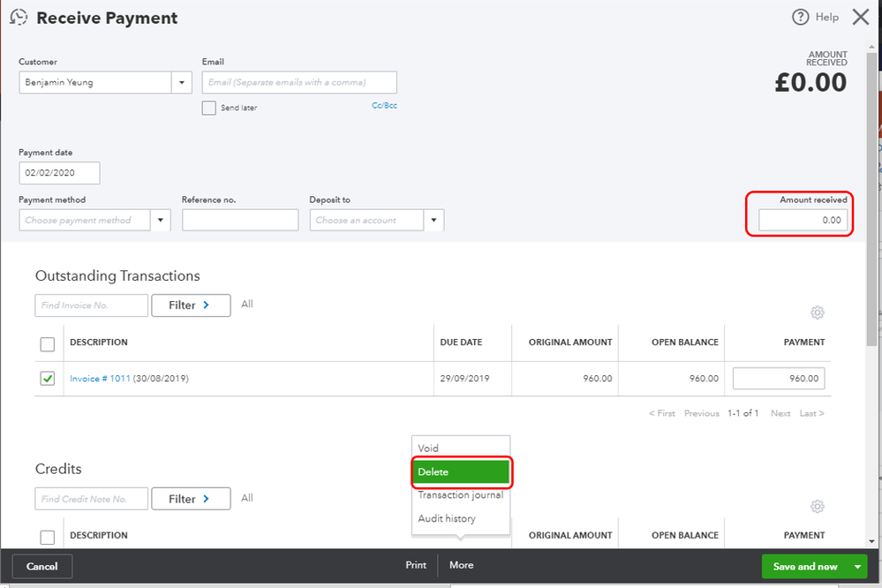Open the Deposit to account dropdown
882x588 pixels.
pos(434,221)
